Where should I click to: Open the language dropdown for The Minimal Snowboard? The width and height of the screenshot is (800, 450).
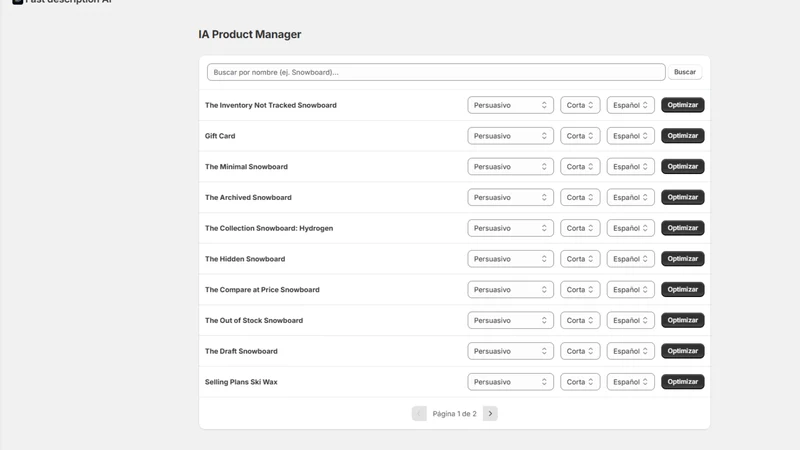point(631,166)
